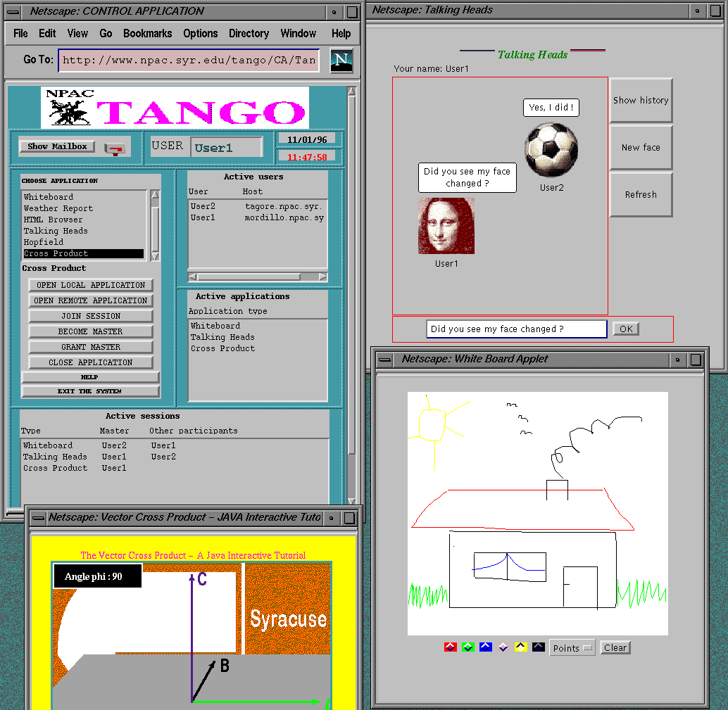Click the Talking Heads message input field
The image size is (728, 710).
(x=516, y=329)
